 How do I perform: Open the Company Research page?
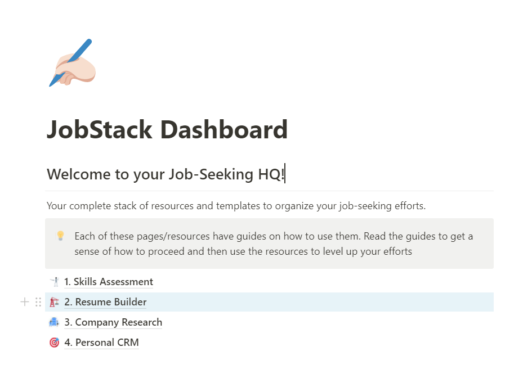(x=113, y=322)
